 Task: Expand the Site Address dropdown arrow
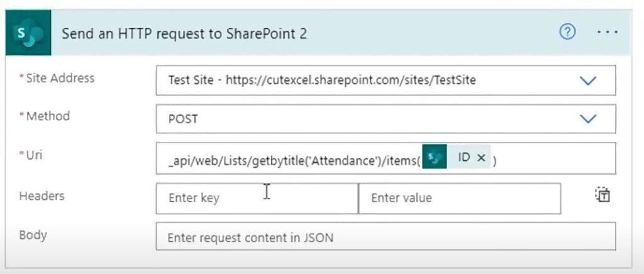click(588, 81)
